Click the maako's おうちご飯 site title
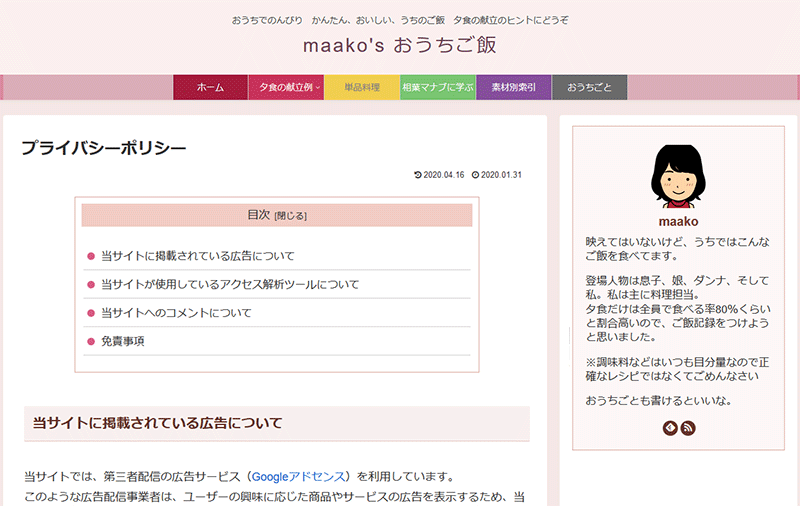This screenshot has width=800, height=506. tap(399, 45)
